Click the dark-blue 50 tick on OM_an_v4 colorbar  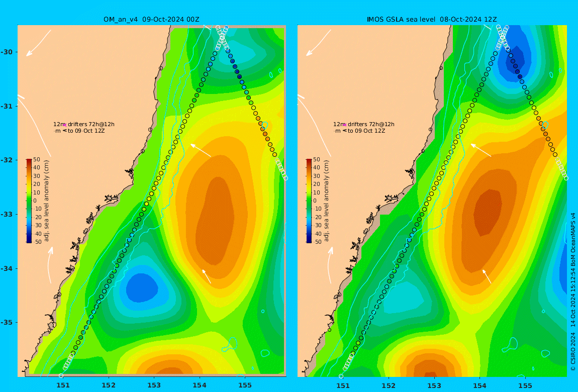click(38, 242)
